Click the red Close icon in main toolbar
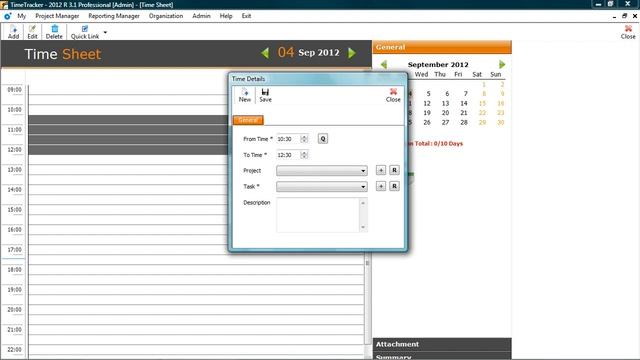Image resolution: width=640 pixels, height=360 pixels. (628, 31)
